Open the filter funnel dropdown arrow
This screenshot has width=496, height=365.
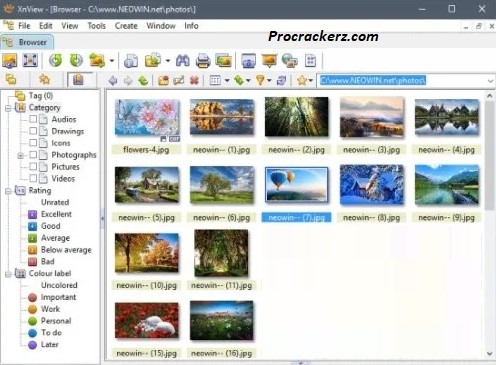point(269,80)
